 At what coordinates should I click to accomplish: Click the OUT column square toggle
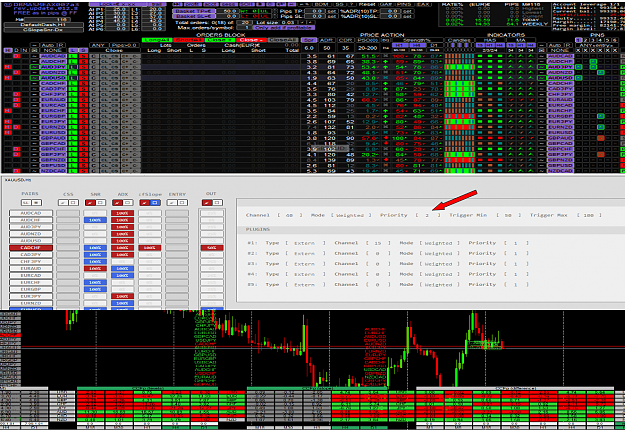click(x=217, y=203)
